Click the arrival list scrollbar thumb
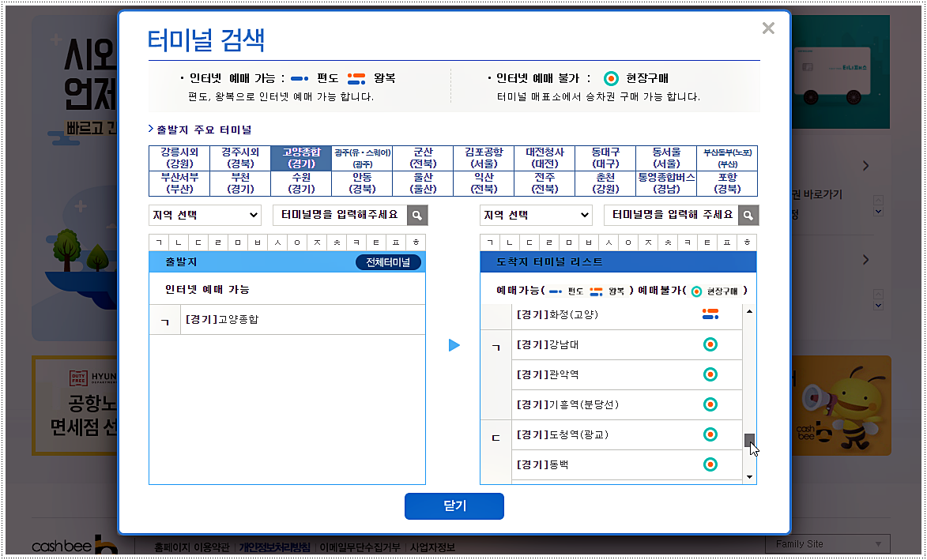 750,441
